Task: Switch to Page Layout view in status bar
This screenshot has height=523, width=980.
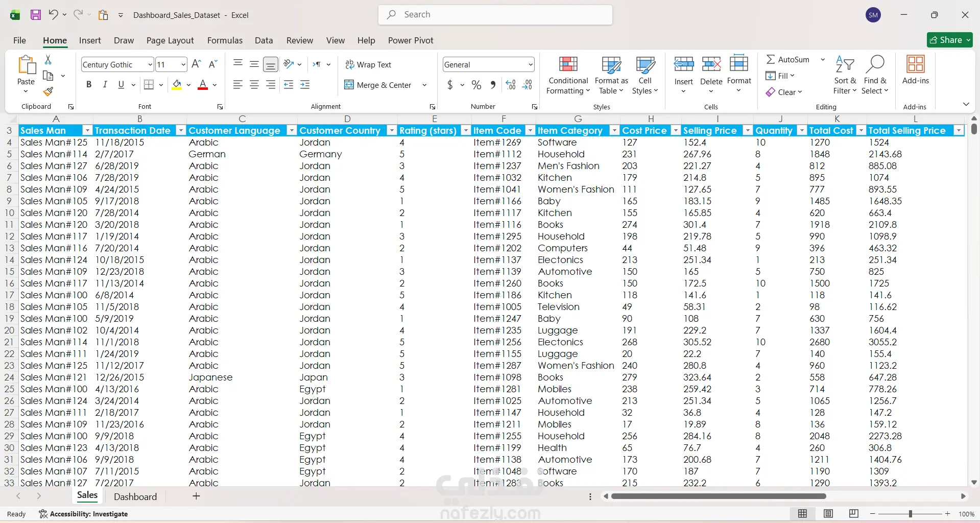Action: pos(828,514)
